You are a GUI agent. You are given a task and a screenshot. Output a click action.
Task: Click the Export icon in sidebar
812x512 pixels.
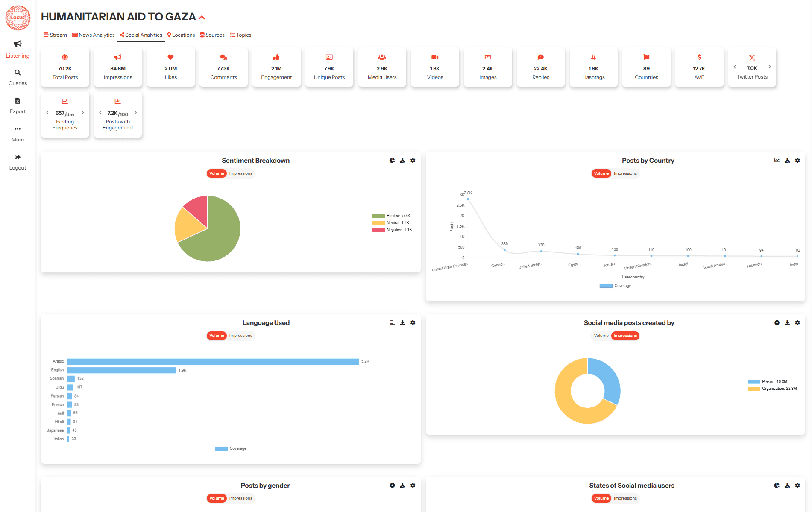tap(18, 101)
